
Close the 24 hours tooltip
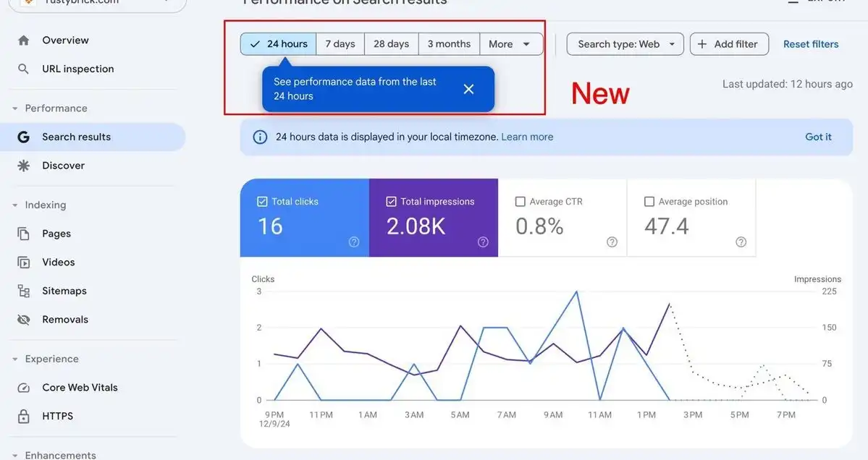468,89
